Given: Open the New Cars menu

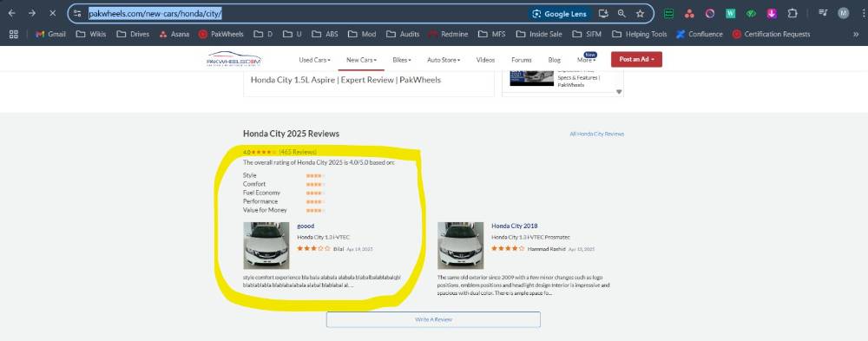Looking at the screenshot, I should 361,60.
